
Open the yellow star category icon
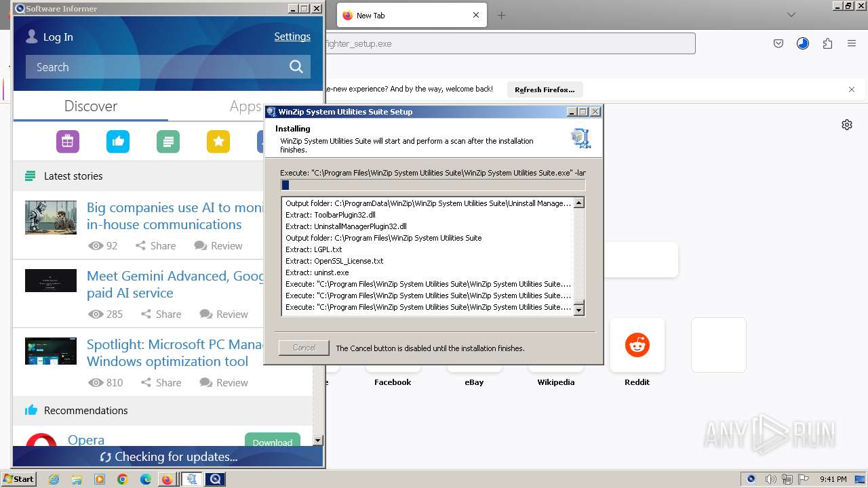click(x=218, y=142)
